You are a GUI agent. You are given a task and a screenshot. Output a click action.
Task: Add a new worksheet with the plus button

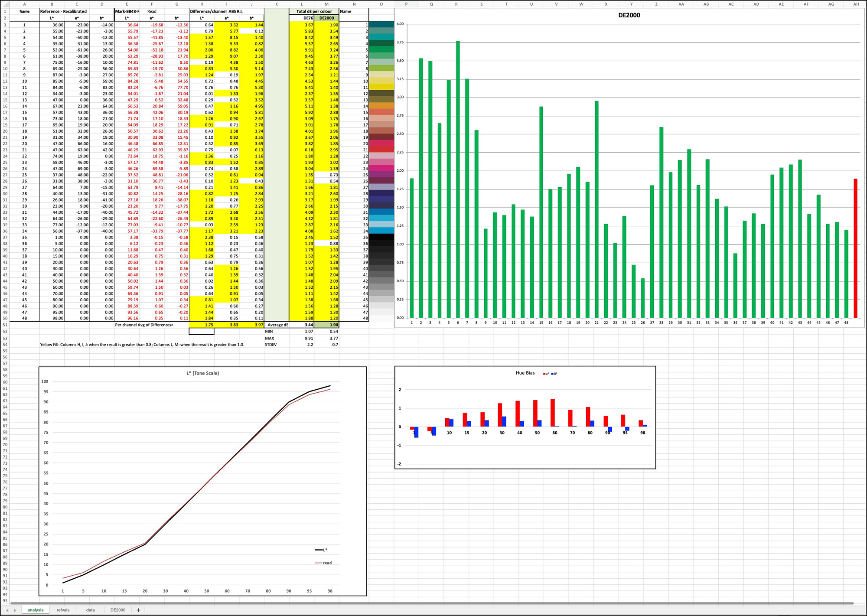point(138,609)
